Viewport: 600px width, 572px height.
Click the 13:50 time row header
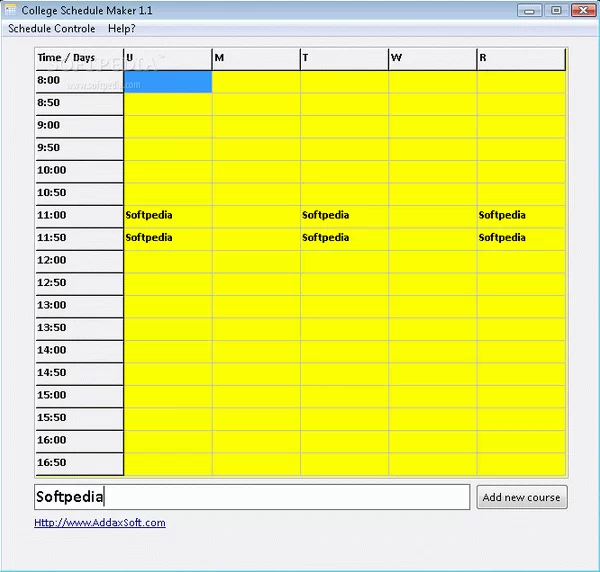(x=79, y=329)
